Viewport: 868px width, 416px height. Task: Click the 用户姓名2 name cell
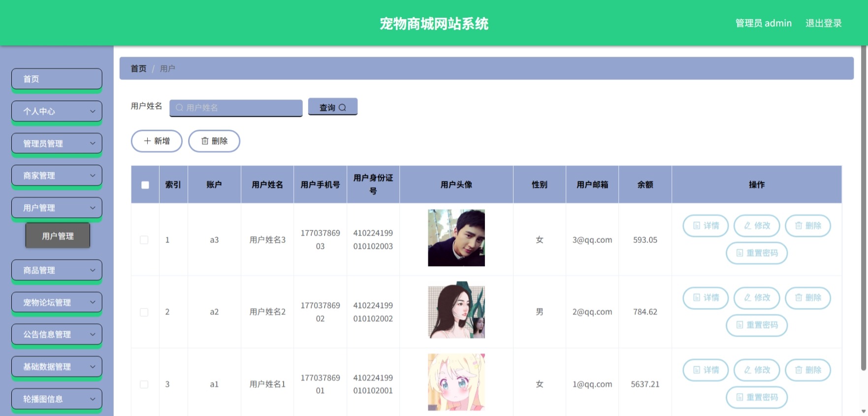point(267,312)
